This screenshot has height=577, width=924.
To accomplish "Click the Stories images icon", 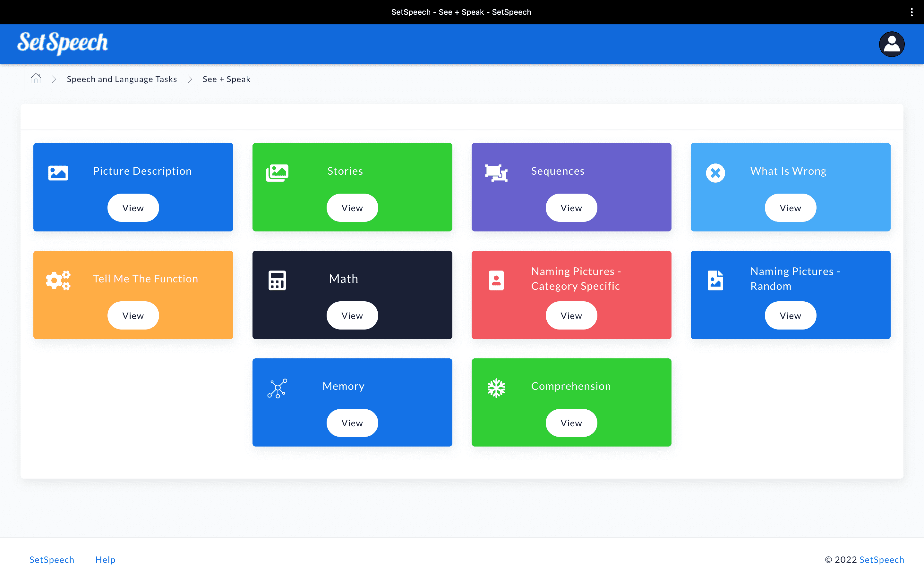I will click(277, 173).
